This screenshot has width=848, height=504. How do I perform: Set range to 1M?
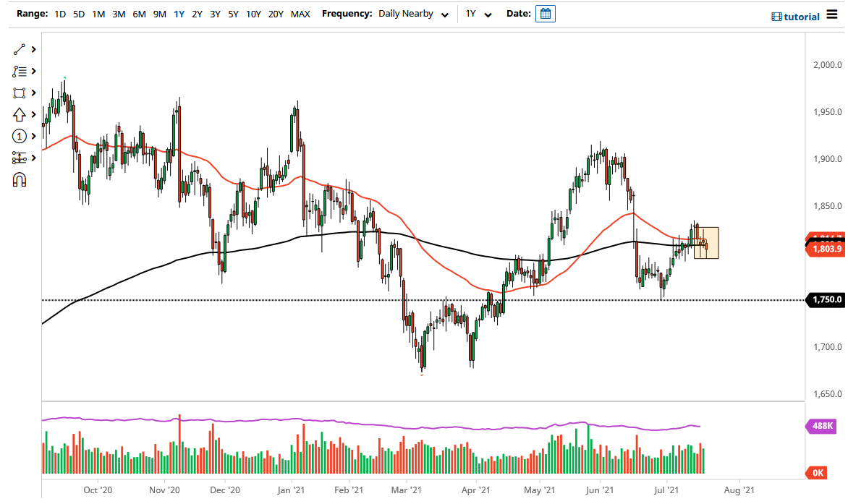[x=98, y=14]
